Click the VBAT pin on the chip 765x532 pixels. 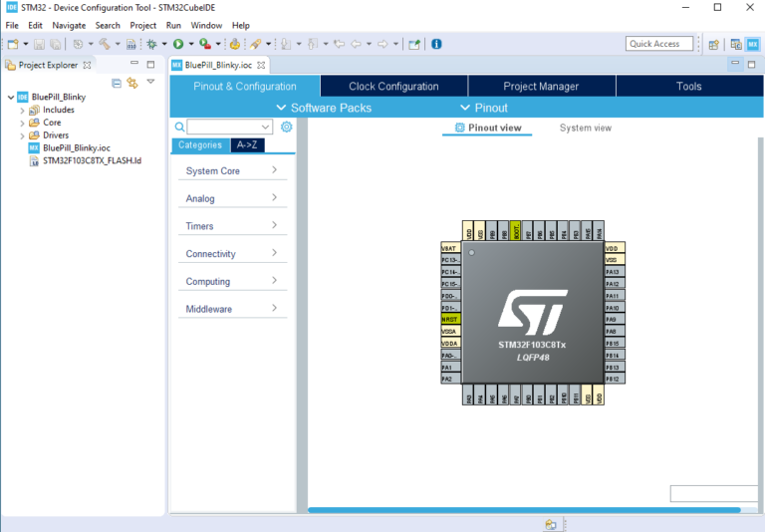451,248
